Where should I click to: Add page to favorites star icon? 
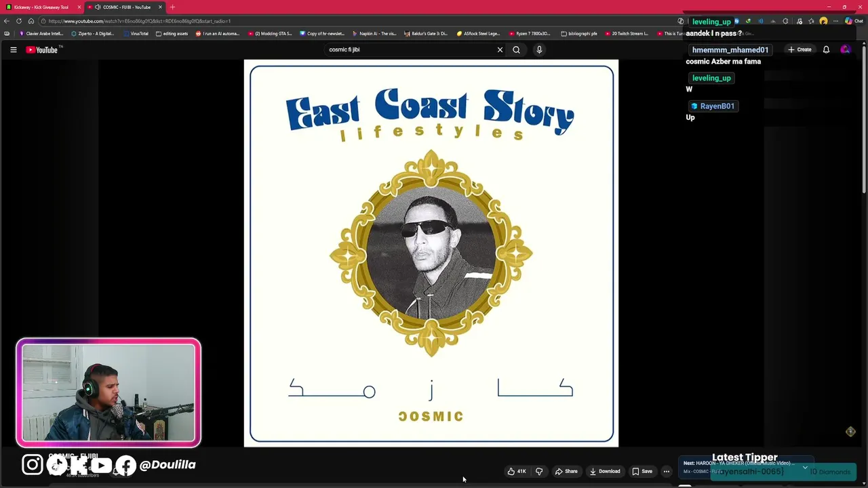coord(811,21)
